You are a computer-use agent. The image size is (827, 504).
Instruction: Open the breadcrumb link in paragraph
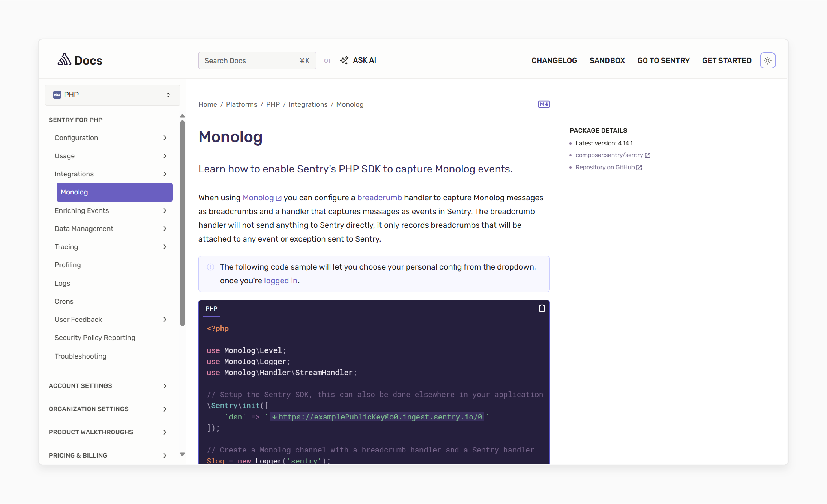coord(379,198)
